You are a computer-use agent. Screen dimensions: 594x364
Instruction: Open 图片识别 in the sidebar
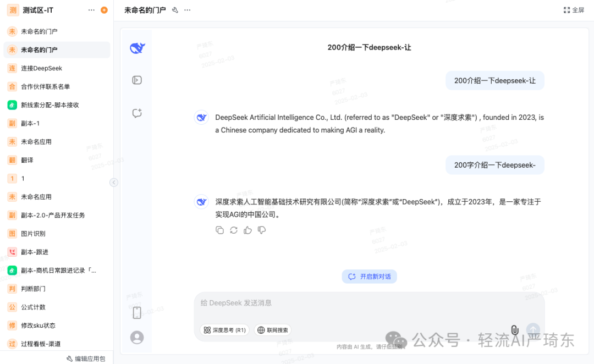pos(57,233)
